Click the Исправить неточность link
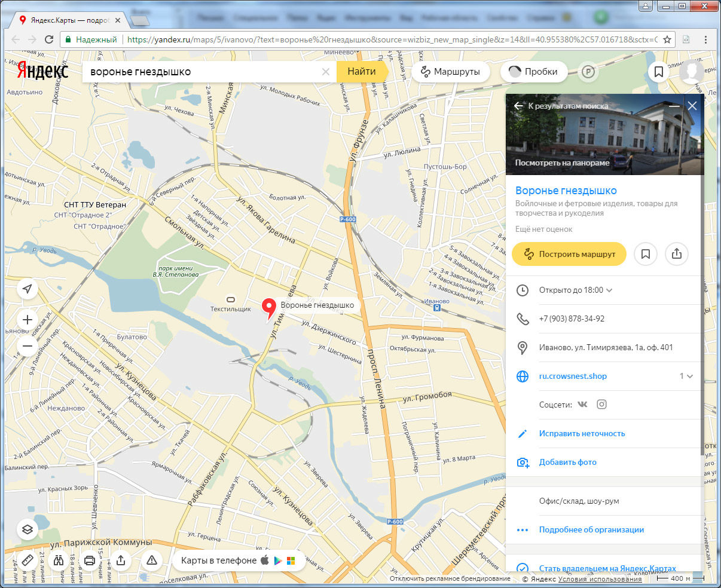721x588 pixels. click(582, 434)
